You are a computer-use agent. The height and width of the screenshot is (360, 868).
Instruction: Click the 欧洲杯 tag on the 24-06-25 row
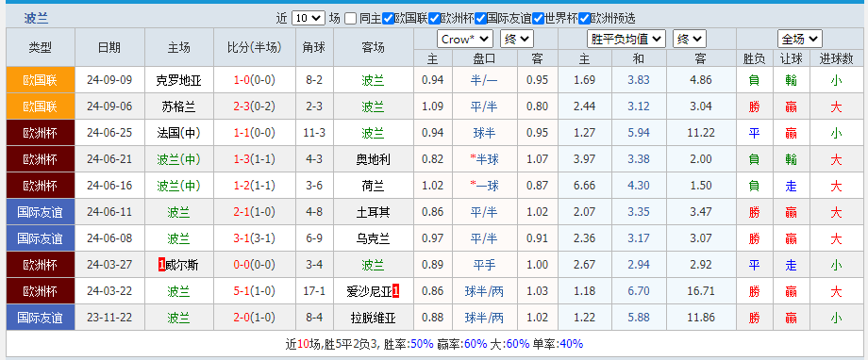(x=41, y=133)
